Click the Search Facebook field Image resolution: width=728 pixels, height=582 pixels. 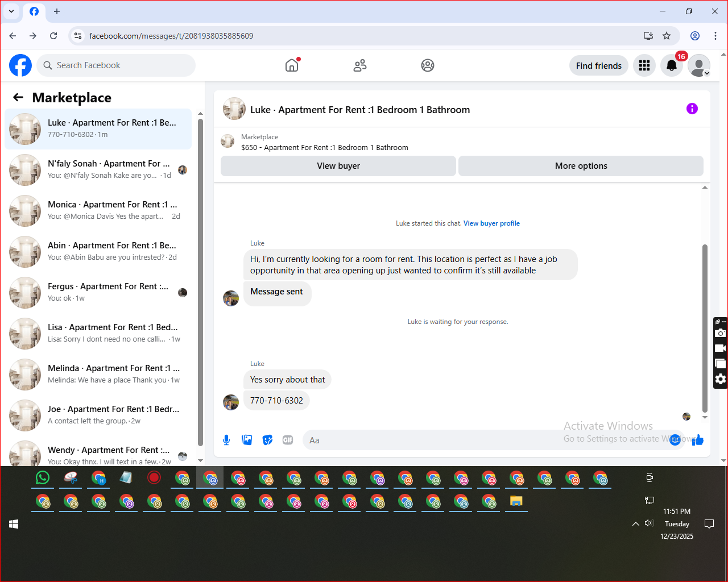click(116, 65)
